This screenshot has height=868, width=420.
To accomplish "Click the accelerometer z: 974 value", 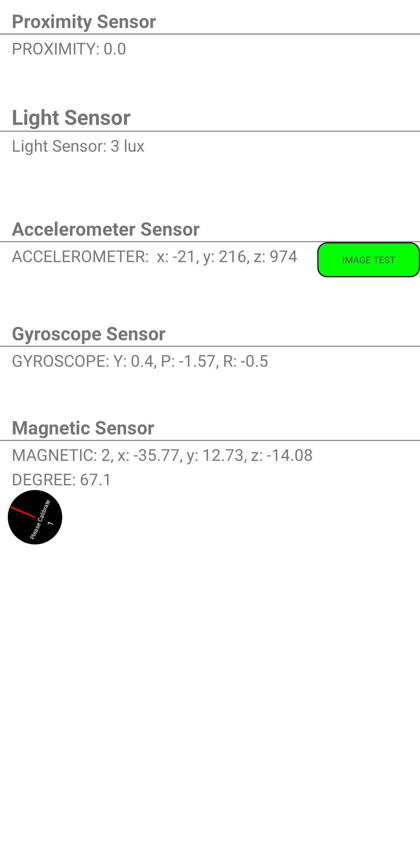I will point(276,257).
